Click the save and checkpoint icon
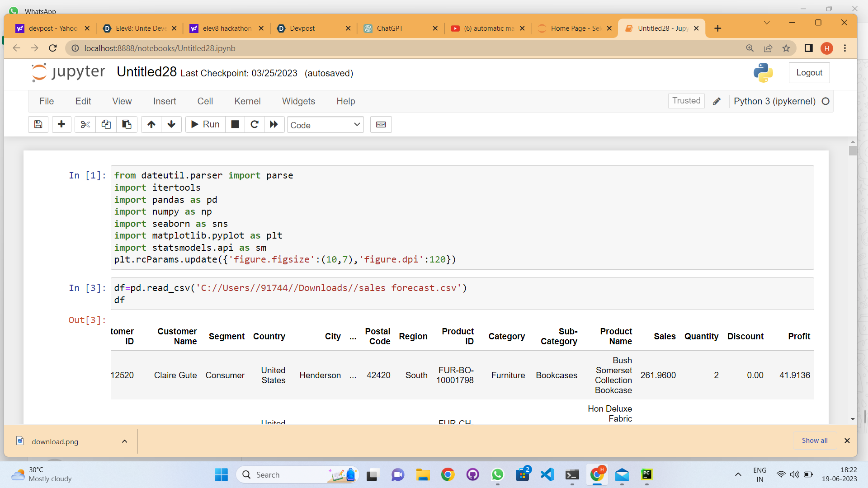The image size is (868, 488). coord(38,124)
